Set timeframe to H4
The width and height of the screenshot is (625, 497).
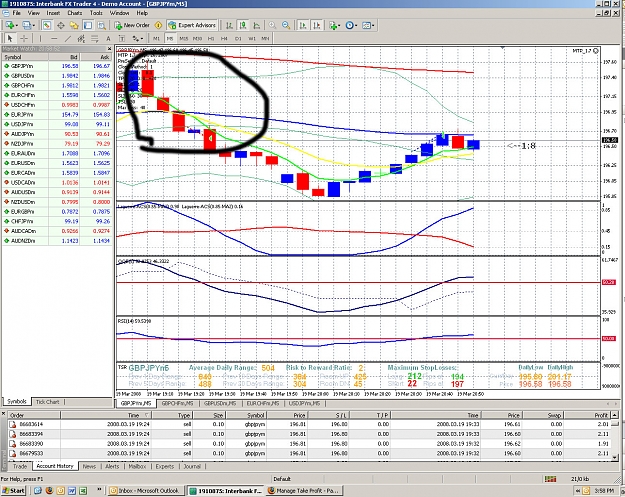coord(224,39)
